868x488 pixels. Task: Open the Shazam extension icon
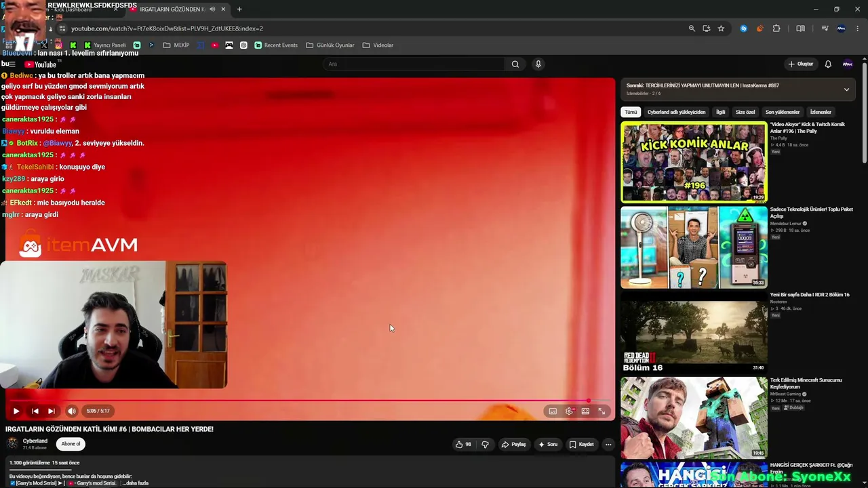pos(744,28)
